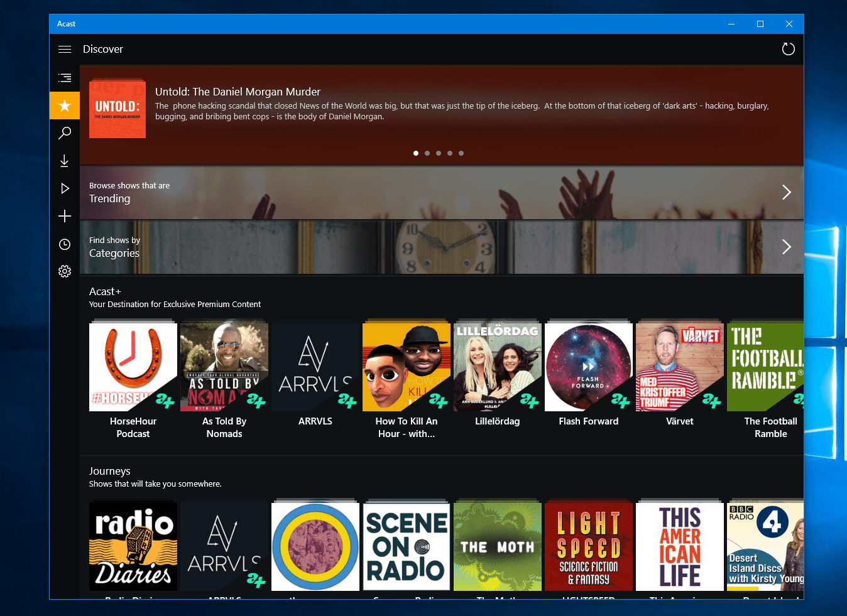Open Untold: The Daniel Morgan Murder title

[238, 92]
